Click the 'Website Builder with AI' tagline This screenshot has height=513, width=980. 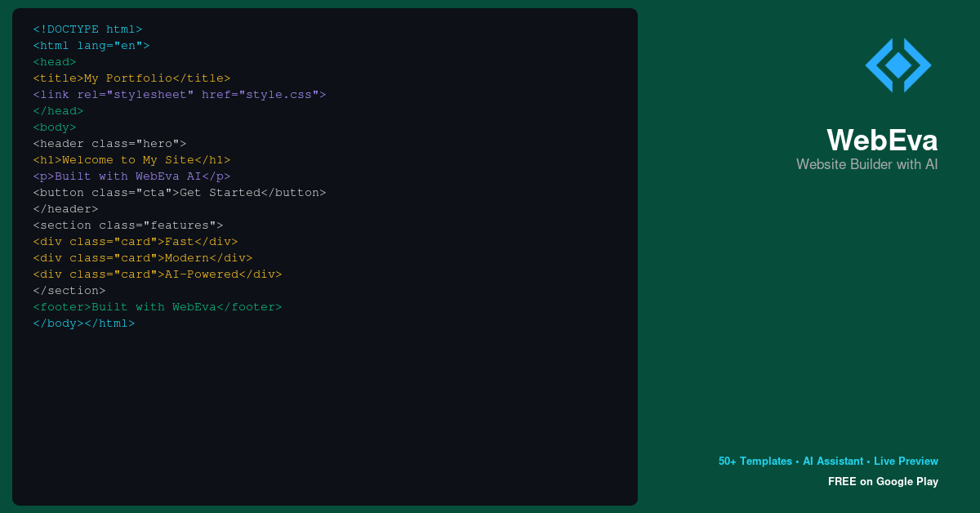click(867, 164)
